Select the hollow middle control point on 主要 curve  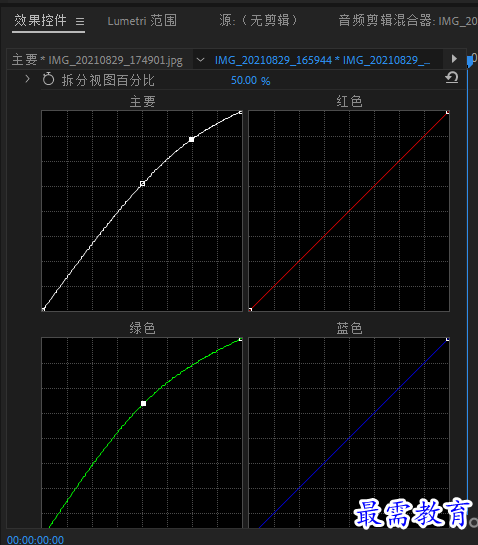click(x=143, y=184)
